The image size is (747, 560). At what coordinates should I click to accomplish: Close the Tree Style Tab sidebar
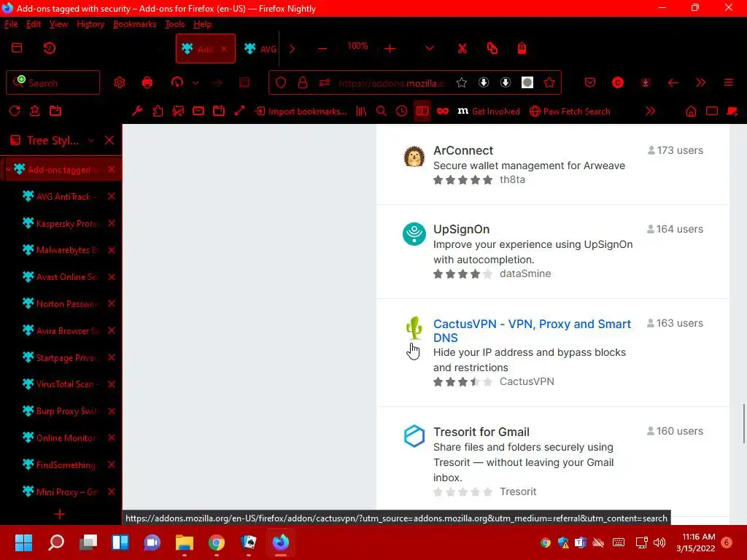(x=109, y=141)
